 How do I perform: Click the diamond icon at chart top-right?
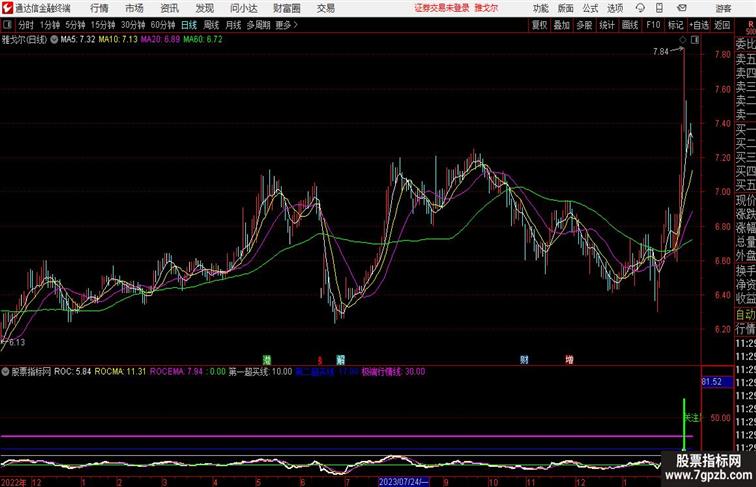tap(683, 40)
